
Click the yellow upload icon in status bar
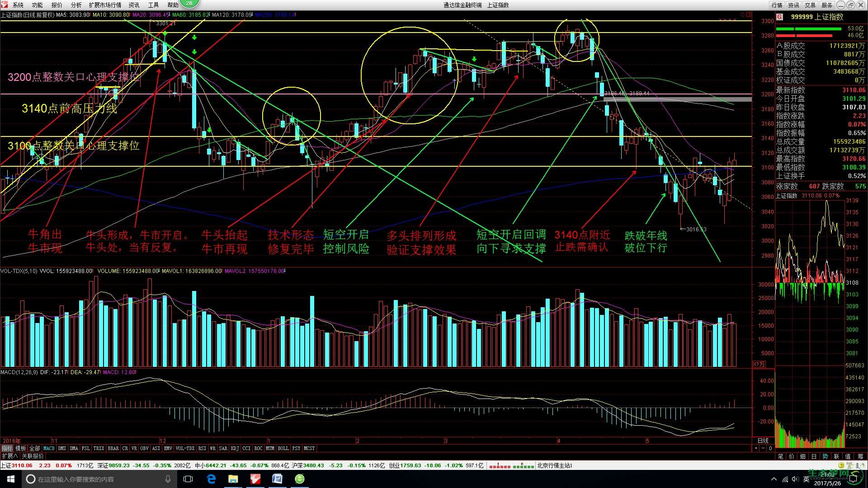(x=842, y=465)
